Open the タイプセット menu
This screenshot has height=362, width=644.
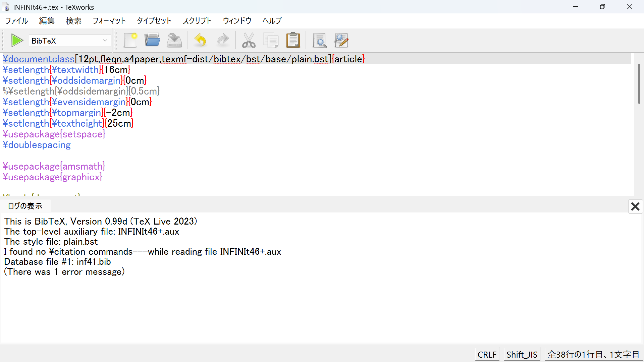click(x=154, y=21)
